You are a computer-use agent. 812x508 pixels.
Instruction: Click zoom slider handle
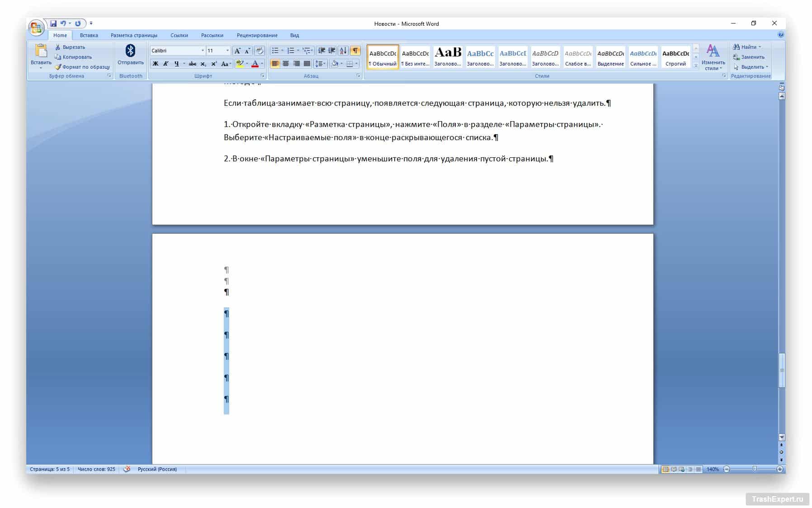click(x=755, y=470)
